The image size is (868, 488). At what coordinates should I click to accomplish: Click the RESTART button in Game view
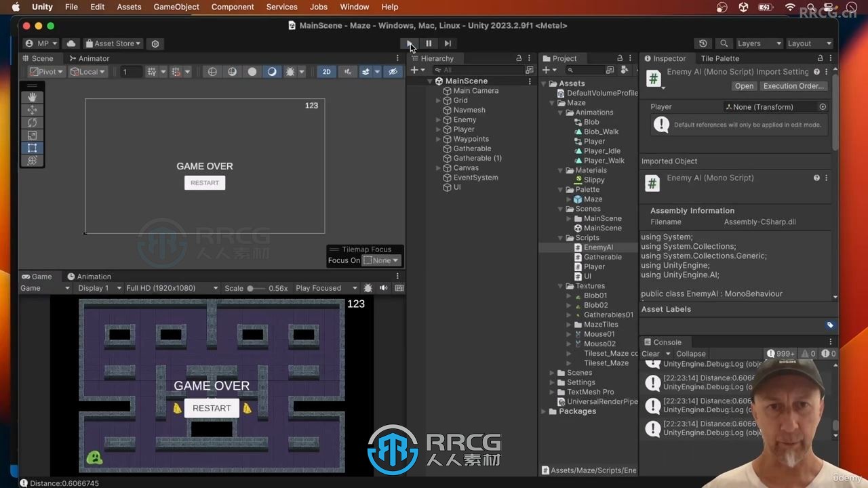coord(212,408)
